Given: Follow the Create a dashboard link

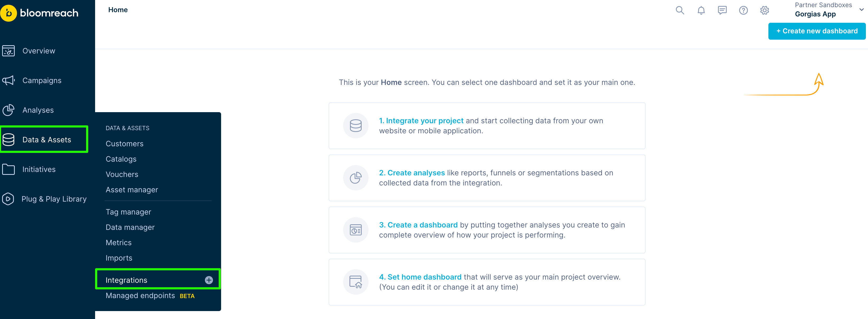Looking at the screenshot, I should pyautogui.click(x=418, y=225).
